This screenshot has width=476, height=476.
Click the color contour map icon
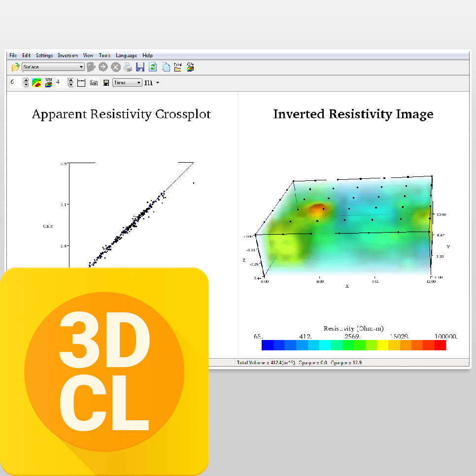36,82
